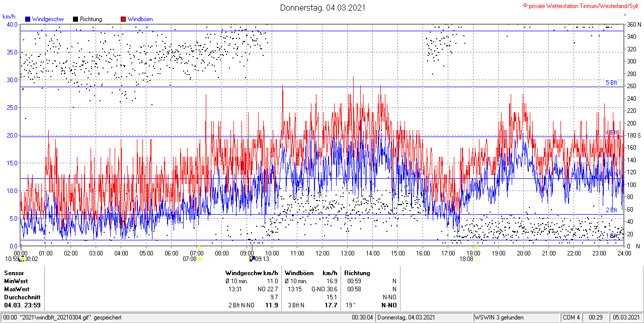The width and height of the screenshot is (644, 323).
Task: Click the MaxWert row label
Action: pyautogui.click(x=17, y=289)
